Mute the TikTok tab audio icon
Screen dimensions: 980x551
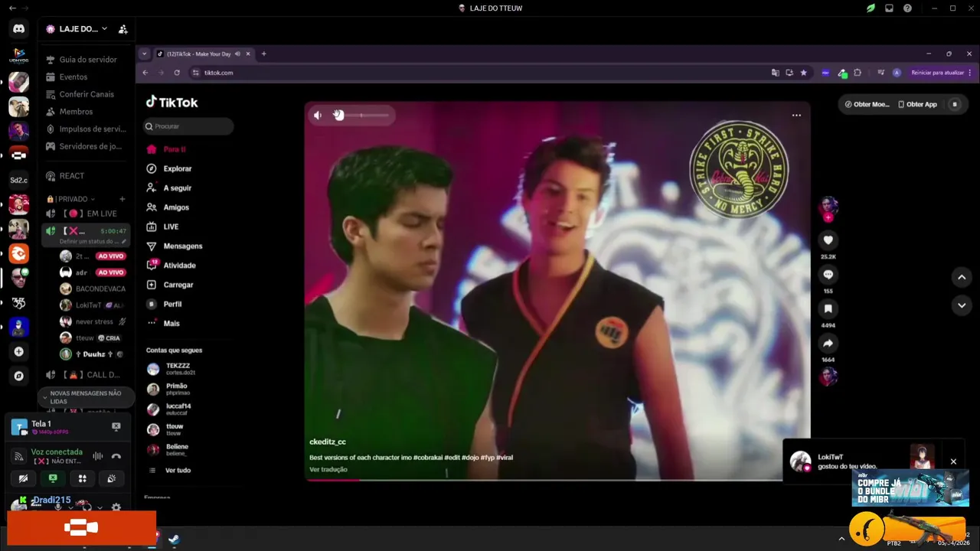coord(237,54)
